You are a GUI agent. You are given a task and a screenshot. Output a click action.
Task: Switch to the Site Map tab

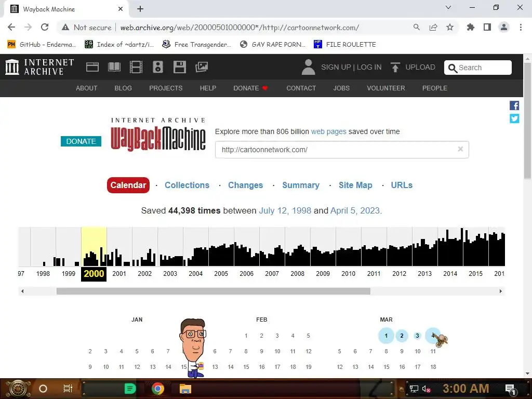point(355,185)
